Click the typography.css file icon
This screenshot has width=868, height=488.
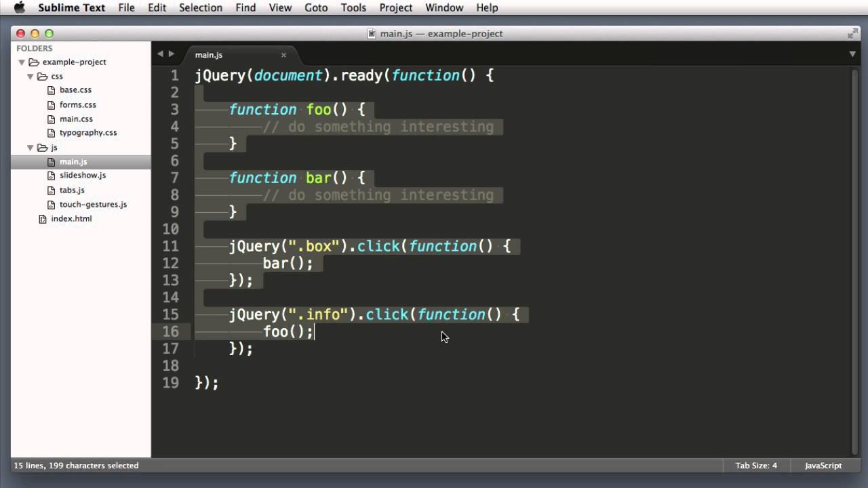[52, 133]
